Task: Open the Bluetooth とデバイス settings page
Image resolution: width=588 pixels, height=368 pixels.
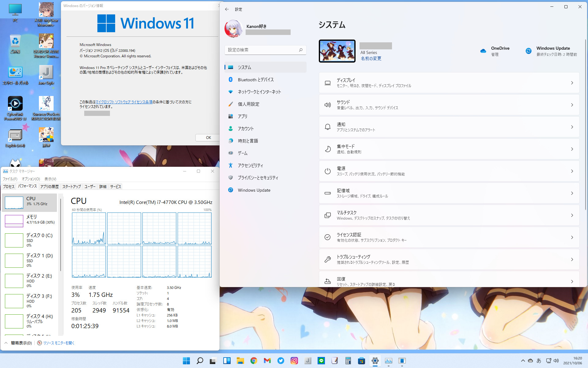Action: [255, 80]
